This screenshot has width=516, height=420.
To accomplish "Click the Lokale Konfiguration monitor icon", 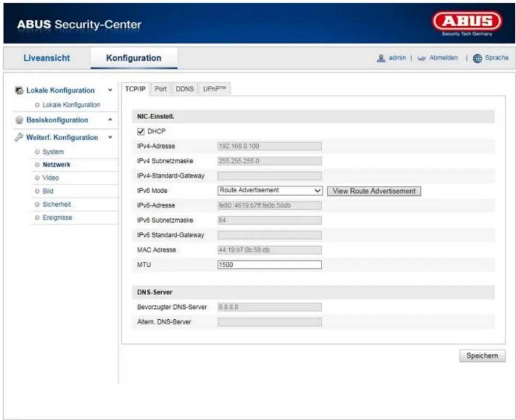I will [x=19, y=90].
